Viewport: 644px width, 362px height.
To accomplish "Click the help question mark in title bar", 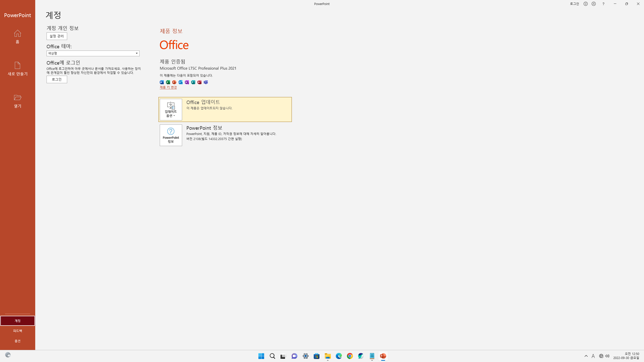I will click(603, 4).
